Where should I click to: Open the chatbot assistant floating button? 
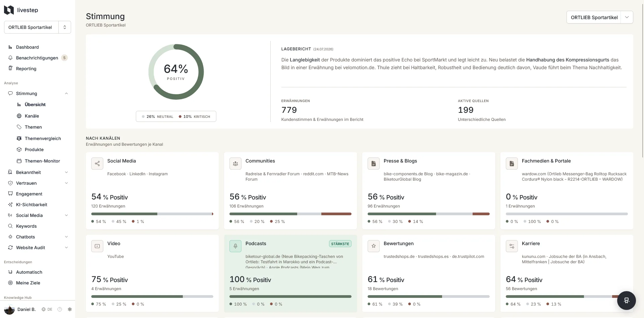coord(626,300)
